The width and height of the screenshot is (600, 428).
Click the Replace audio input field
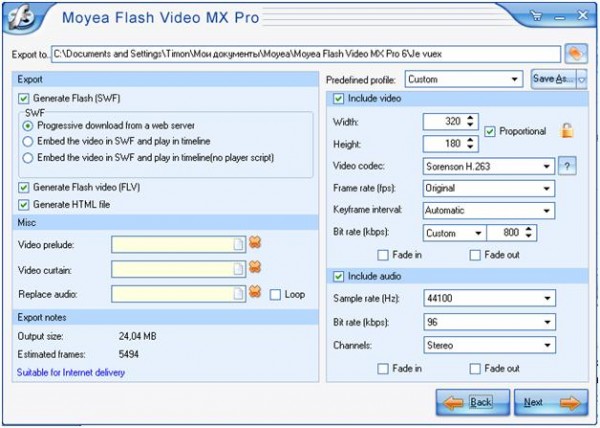pos(178,294)
